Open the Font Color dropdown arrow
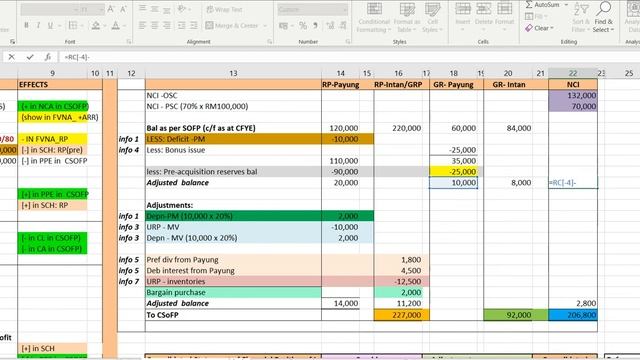640x360 pixels. point(125,26)
